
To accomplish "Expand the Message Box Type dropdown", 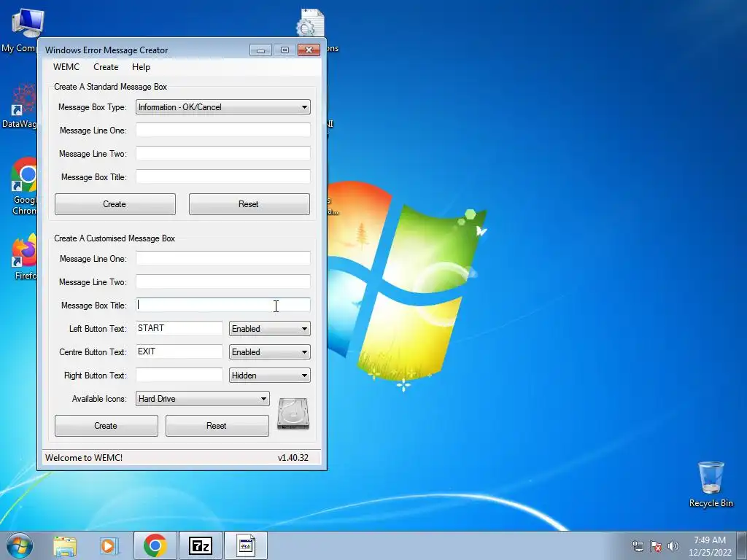I will (223, 107).
